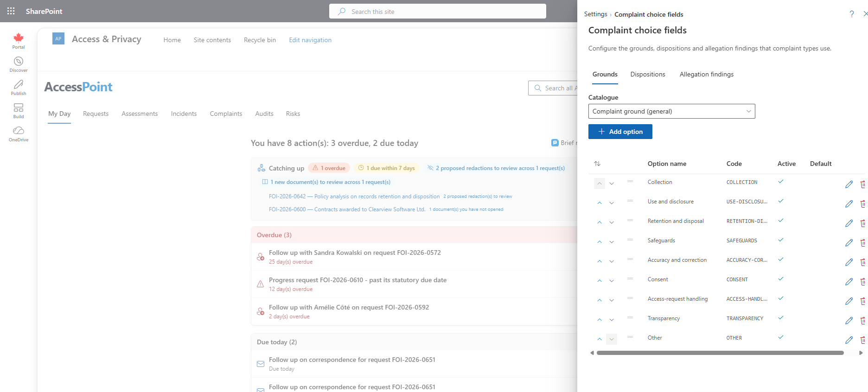
Task: Open OneDrive in the left rail
Action: pyautogui.click(x=19, y=134)
